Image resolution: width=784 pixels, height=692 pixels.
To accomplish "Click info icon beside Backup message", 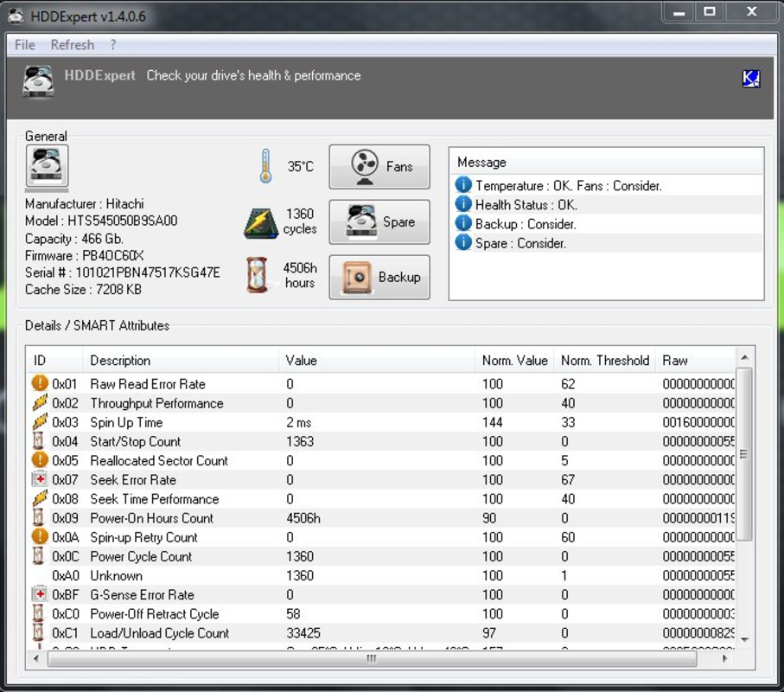I will (x=463, y=223).
